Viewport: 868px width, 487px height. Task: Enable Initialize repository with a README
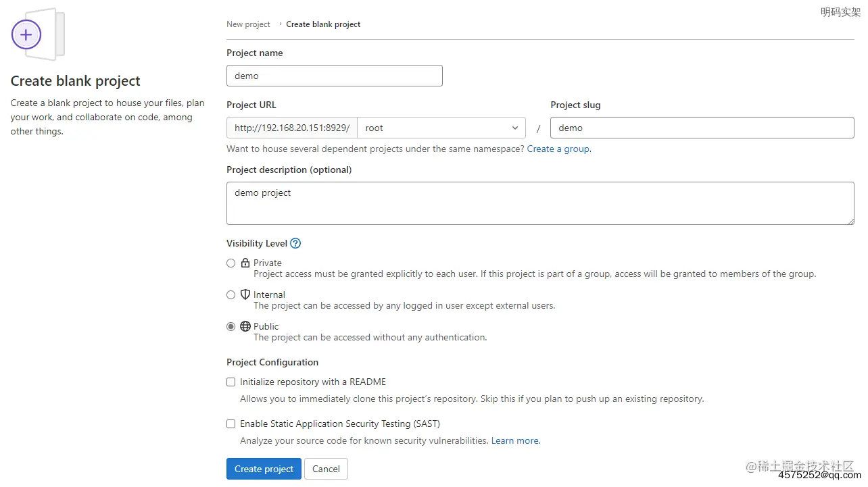(x=231, y=382)
